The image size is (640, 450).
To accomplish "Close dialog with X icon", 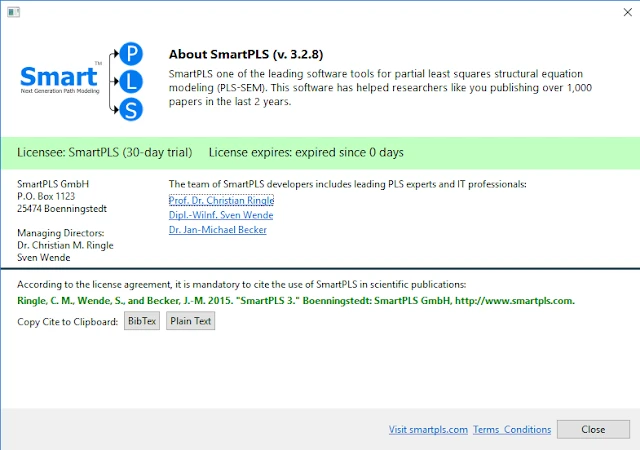I will click(x=628, y=12).
